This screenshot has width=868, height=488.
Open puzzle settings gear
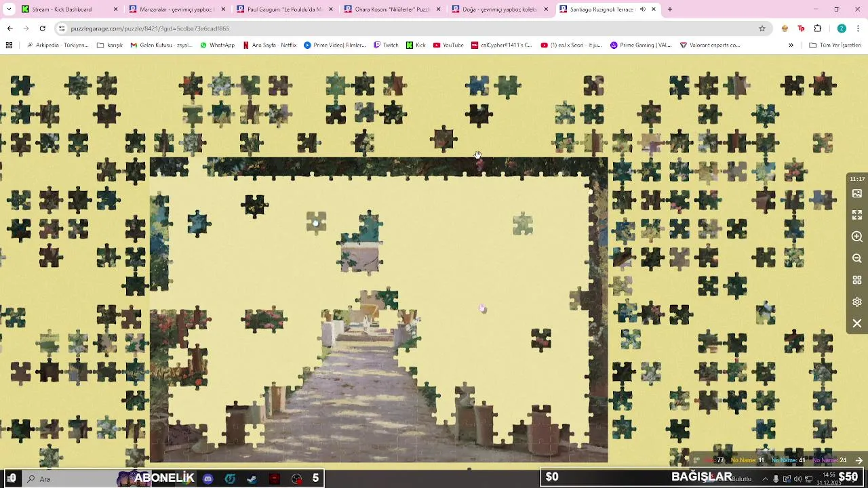[857, 302]
